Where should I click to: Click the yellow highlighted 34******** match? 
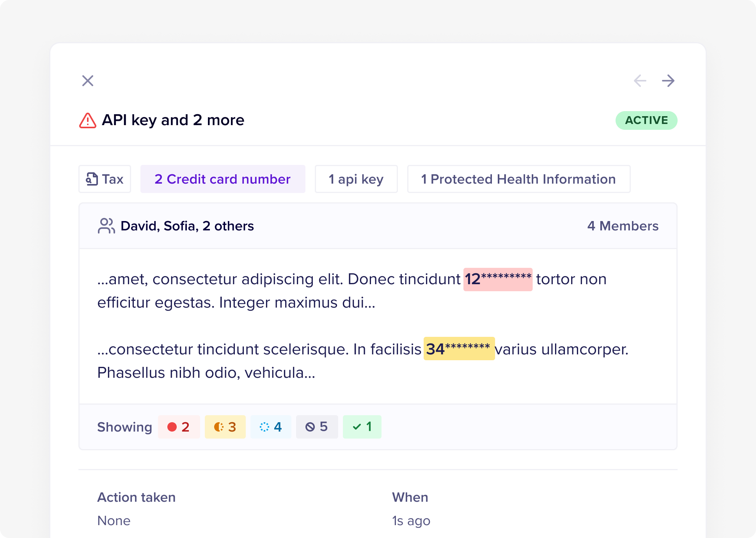(459, 349)
